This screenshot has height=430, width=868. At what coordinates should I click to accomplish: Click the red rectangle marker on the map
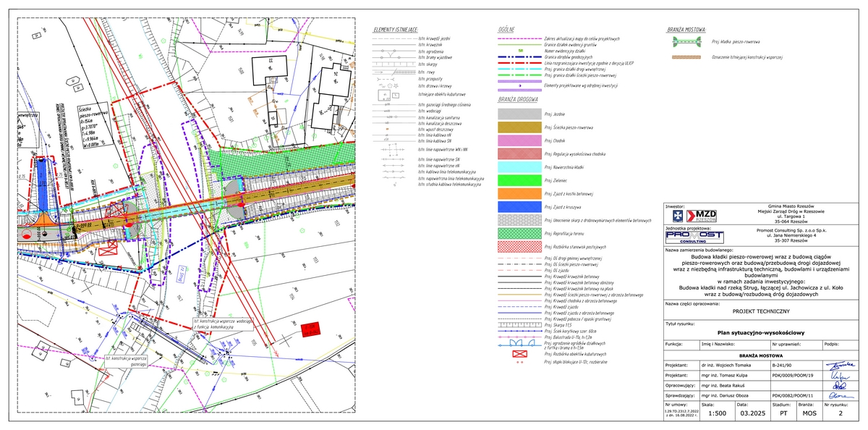click(310, 328)
